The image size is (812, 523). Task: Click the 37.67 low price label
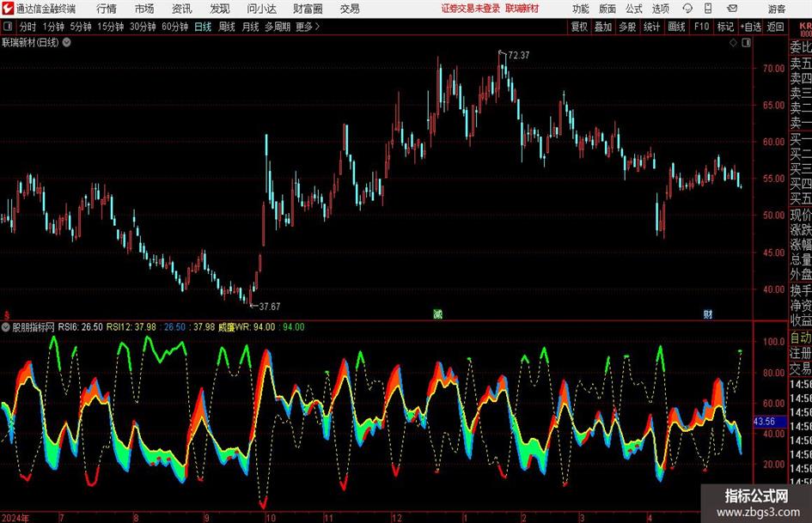[x=269, y=307]
